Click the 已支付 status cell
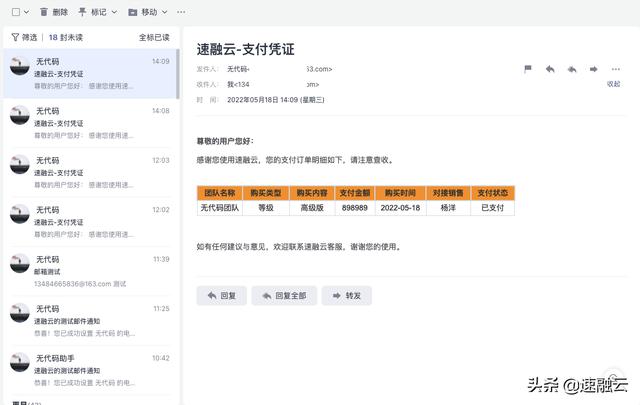The height and width of the screenshot is (405, 640). coord(493,208)
